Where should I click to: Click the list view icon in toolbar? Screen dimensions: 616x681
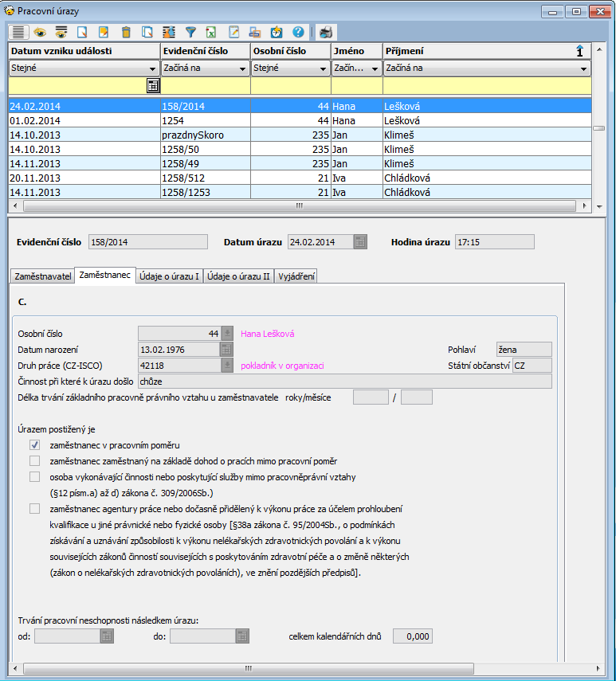(x=18, y=33)
